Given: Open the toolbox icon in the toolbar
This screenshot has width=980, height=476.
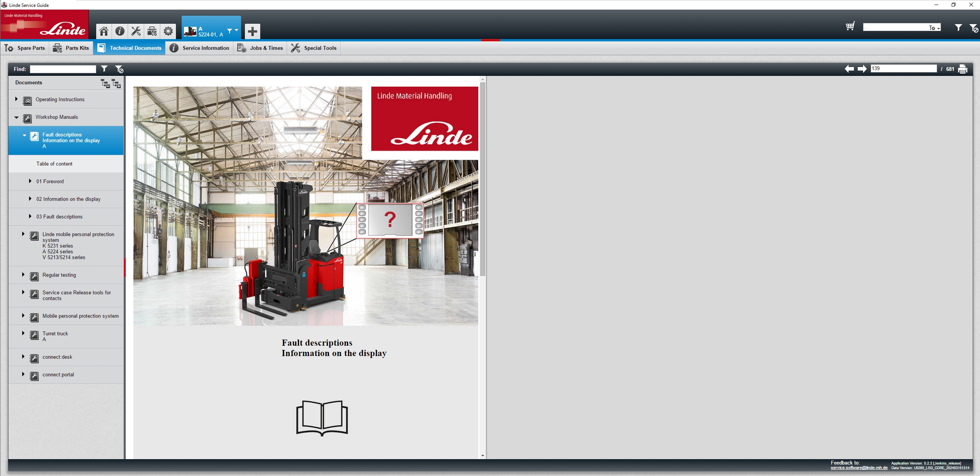Looking at the screenshot, I should (x=152, y=31).
